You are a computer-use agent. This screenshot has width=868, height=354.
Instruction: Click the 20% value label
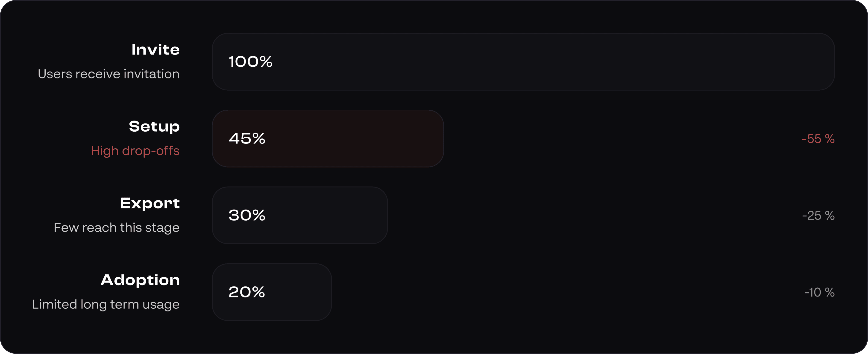point(247,292)
